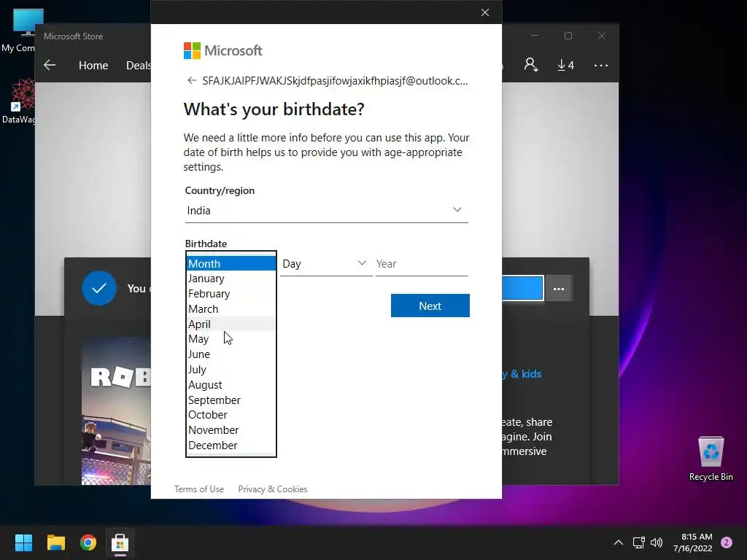Maximize the Microsoft Store window
The width and height of the screenshot is (747, 560).
click(x=568, y=36)
